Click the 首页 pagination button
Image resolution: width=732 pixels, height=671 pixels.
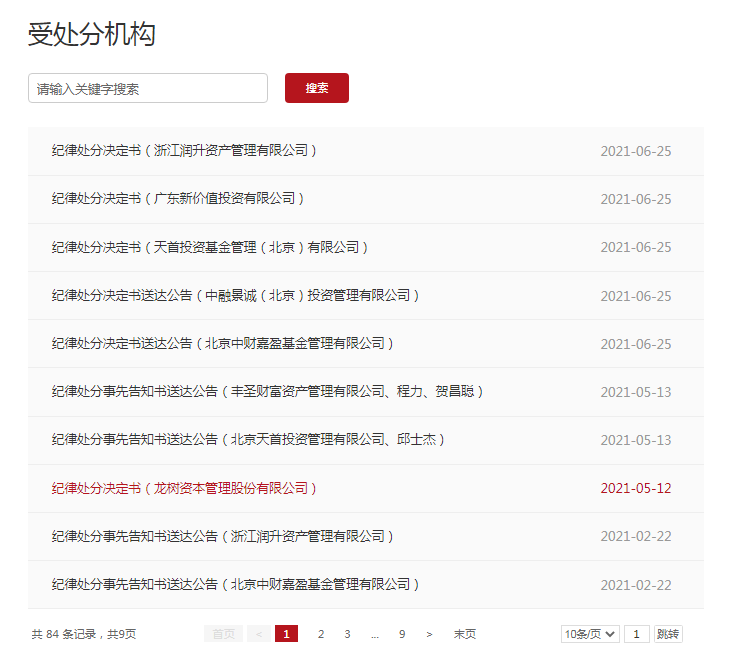pos(223,634)
